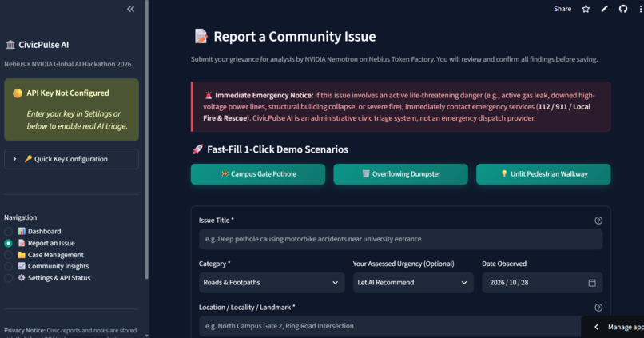Image resolution: width=644 pixels, height=338 pixels.
Task: Click into the Issue Title field
Action: pyautogui.click(x=401, y=239)
